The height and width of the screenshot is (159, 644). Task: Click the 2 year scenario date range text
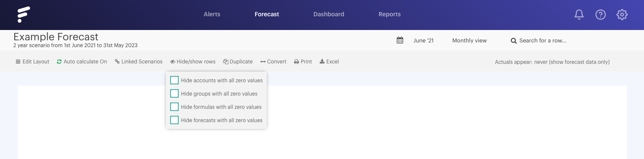pos(75,45)
